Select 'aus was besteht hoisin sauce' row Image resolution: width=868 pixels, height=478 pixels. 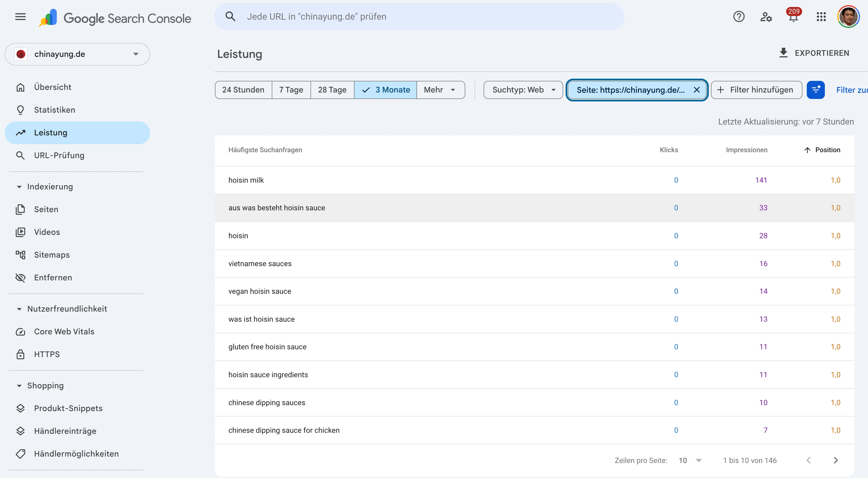(x=534, y=208)
